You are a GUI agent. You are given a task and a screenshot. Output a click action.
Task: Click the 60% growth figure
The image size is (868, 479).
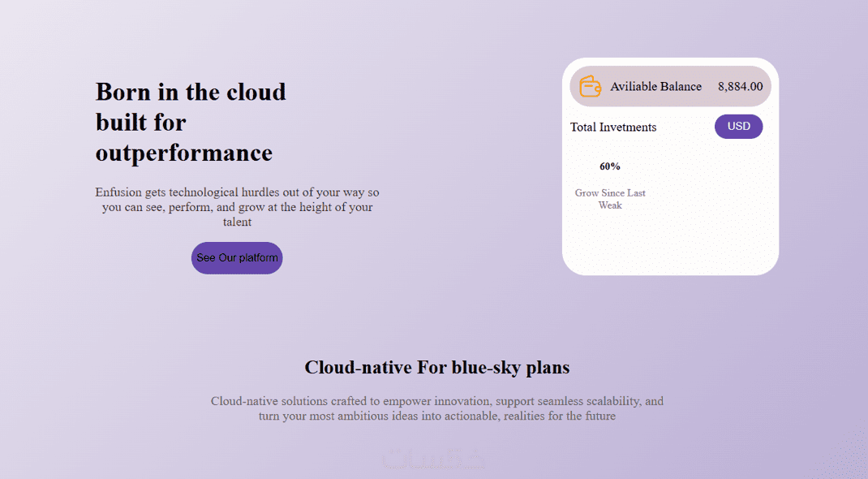tap(610, 166)
